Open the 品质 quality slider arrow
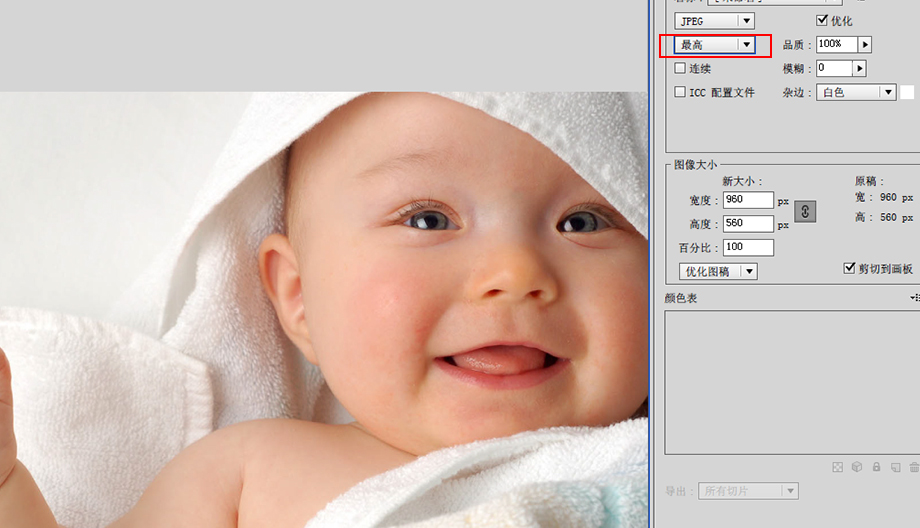The height and width of the screenshot is (528, 920). pos(865,45)
